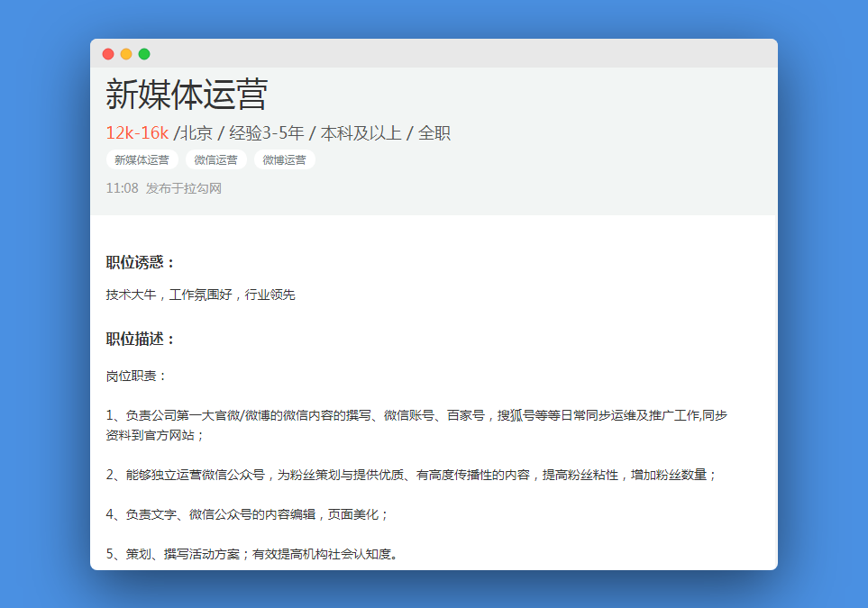Click the 职位诱惑 section heading

pos(140,262)
